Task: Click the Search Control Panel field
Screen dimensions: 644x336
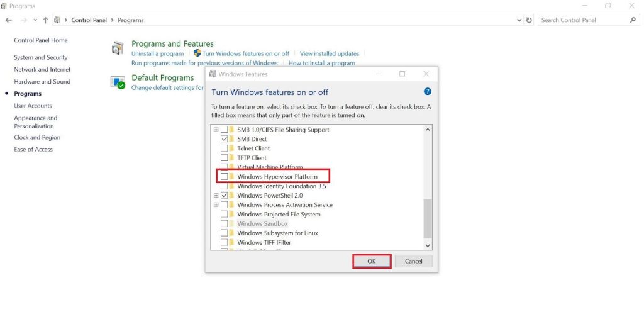Action: pos(589,20)
